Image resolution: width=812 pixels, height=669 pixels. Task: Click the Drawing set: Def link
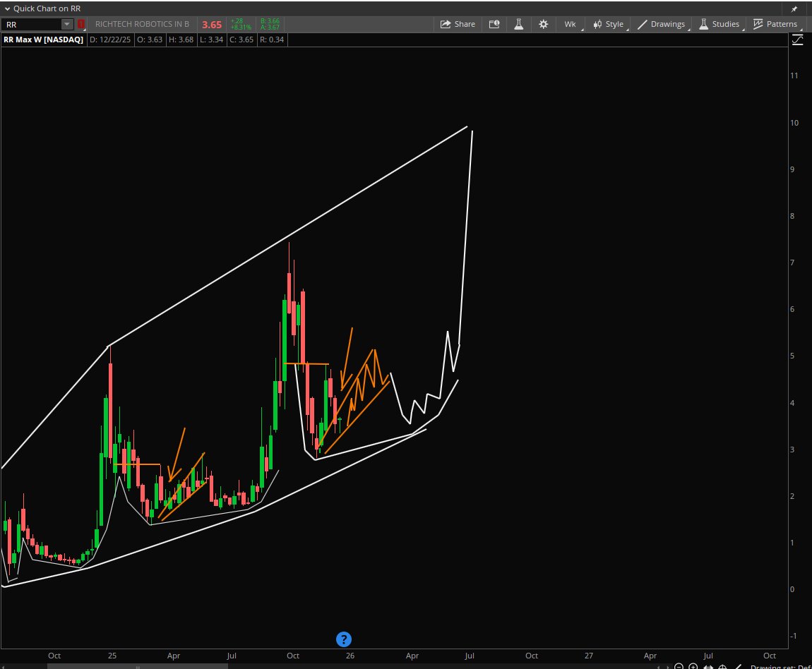[x=780, y=666]
